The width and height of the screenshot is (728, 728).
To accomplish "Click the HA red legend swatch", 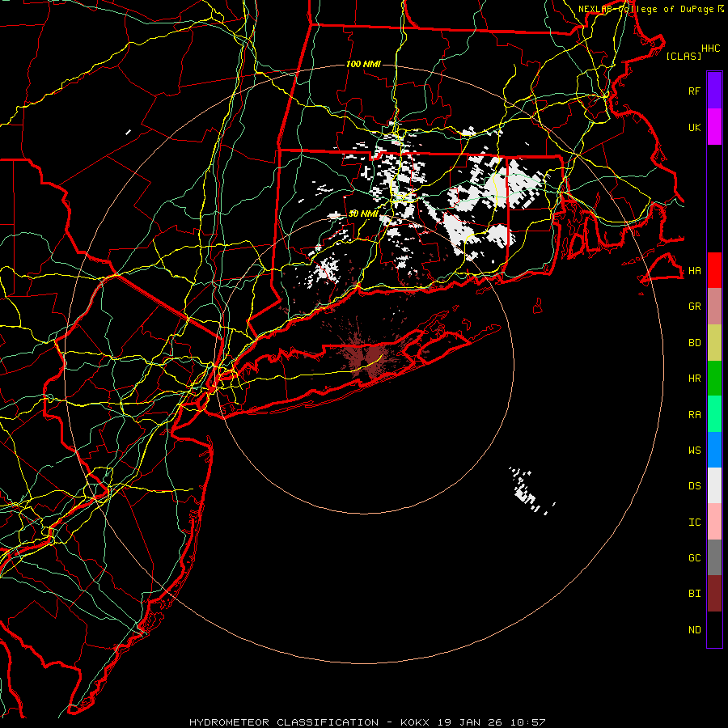I will 714,270.
